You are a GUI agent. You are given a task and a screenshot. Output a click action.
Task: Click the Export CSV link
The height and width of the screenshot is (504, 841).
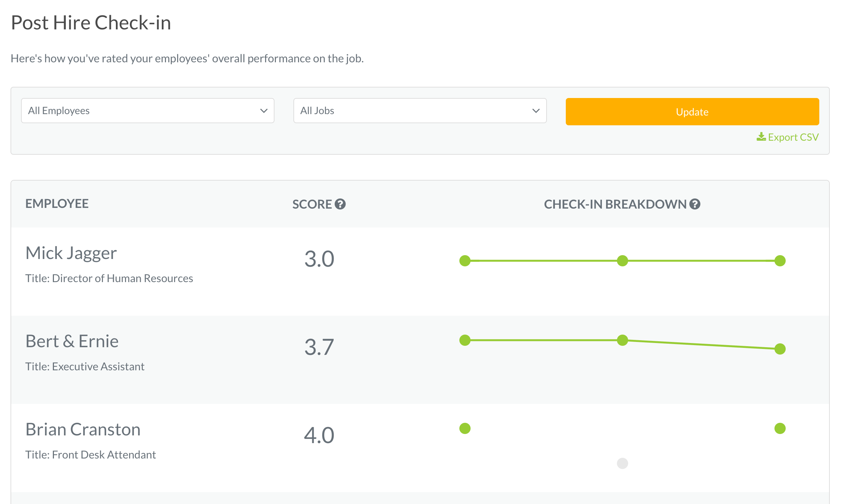point(788,137)
